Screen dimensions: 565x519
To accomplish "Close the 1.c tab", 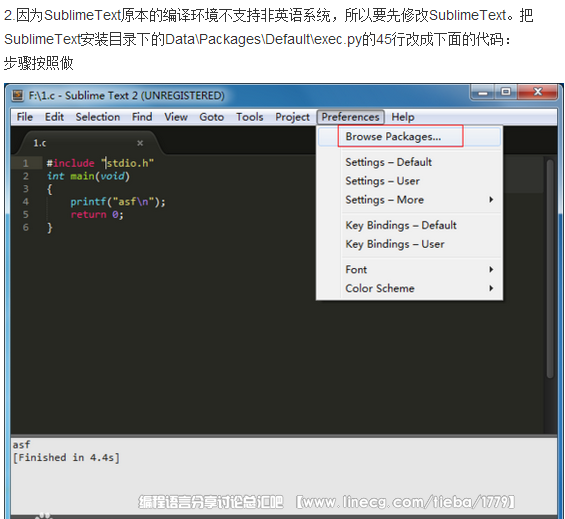I will (140, 143).
